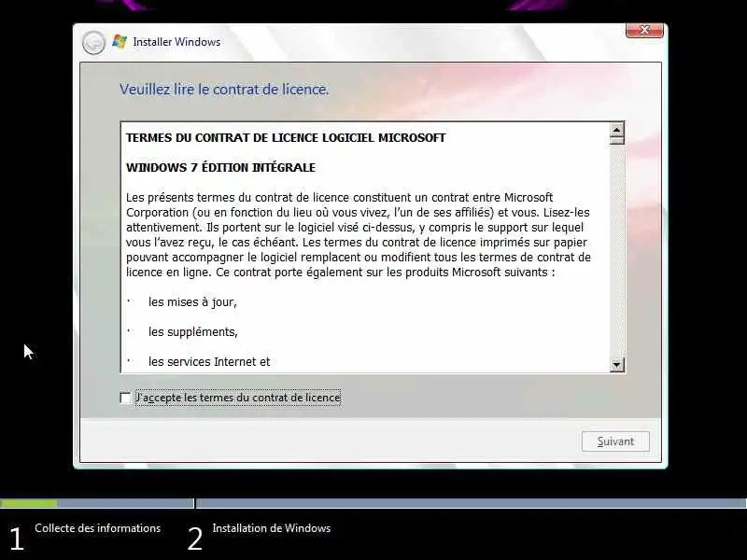747x560 pixels.
Task: Click the license scrollbar up arrow
Action: pyautogui.click(x=617, y=130)
